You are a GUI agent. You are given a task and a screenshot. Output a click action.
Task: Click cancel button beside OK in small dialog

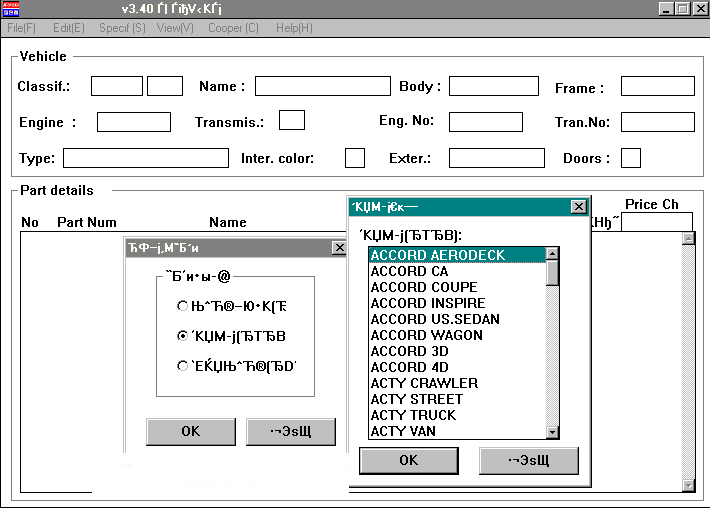291,431
